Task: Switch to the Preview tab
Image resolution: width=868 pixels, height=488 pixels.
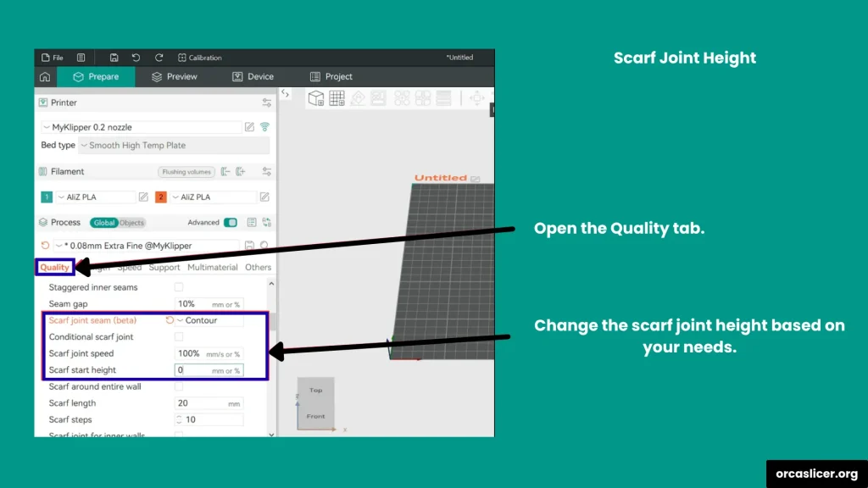Action: point(174,77)
